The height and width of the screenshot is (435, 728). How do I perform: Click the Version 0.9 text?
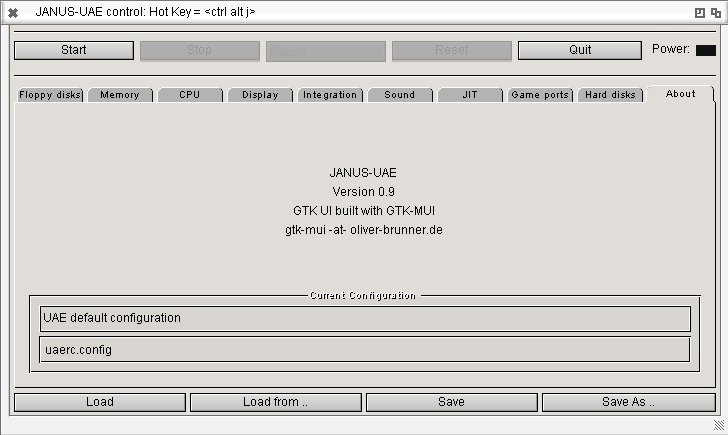tap(364, 192)
